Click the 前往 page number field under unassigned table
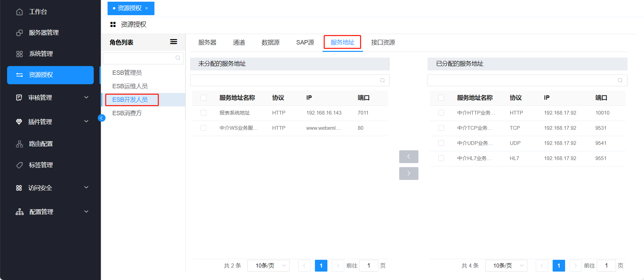This screenshot has width=644, height=280. coord(369,266)
